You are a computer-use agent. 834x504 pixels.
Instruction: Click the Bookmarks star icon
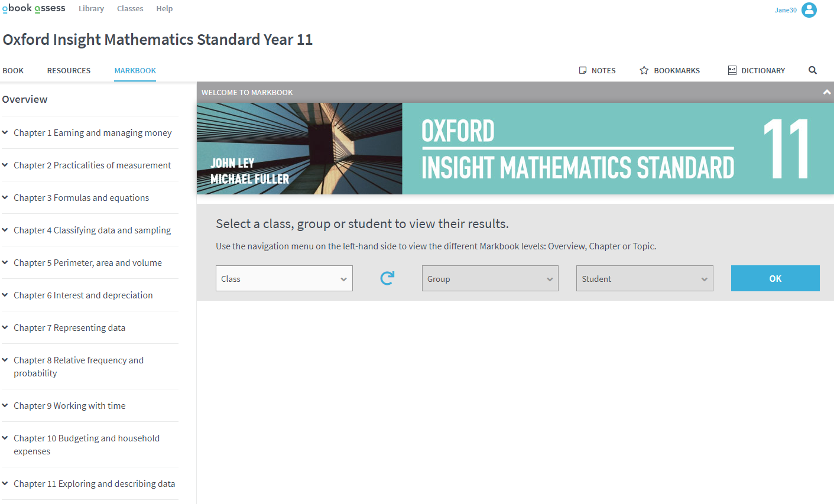pyautogui.click(x=644, y=70)
